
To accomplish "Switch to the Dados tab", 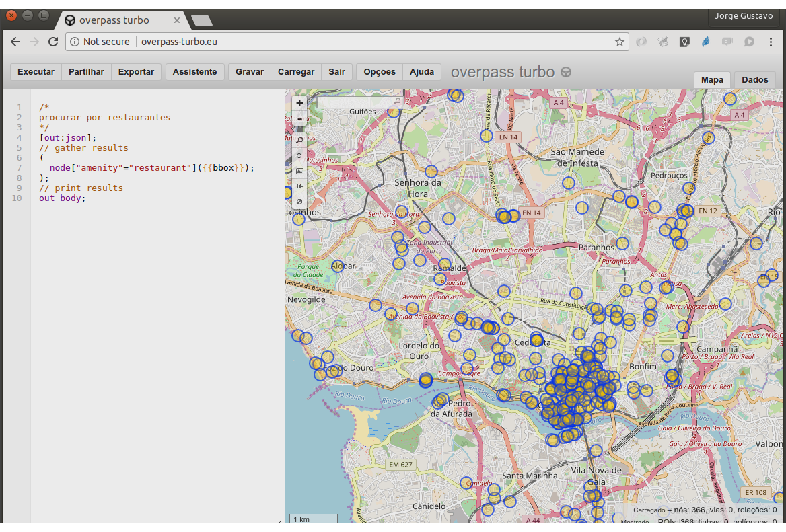I will tap(754, 80).
